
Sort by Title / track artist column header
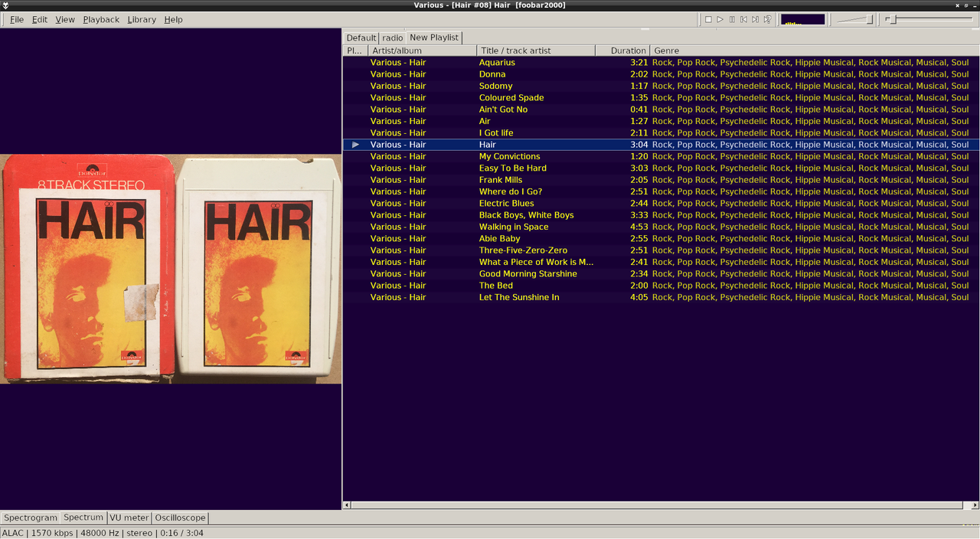(536, 51)
